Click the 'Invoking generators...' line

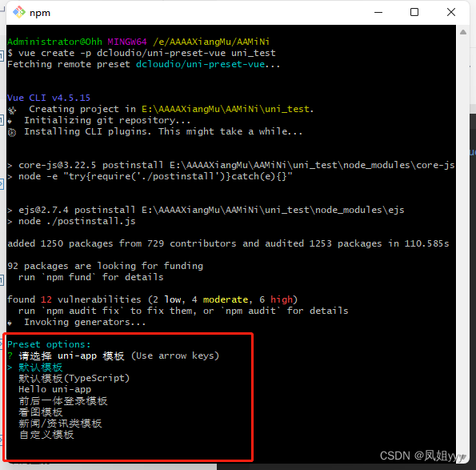coord(77,322)
